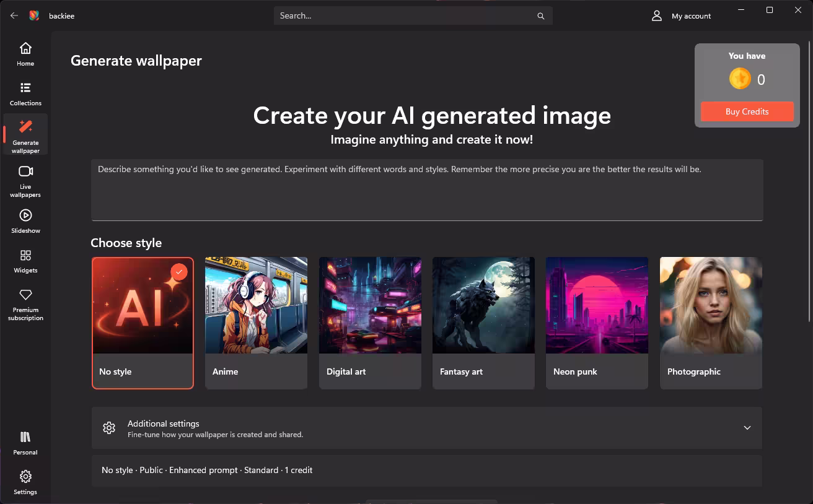Click the Generate wallpaper page heading

tap(136, 61)
